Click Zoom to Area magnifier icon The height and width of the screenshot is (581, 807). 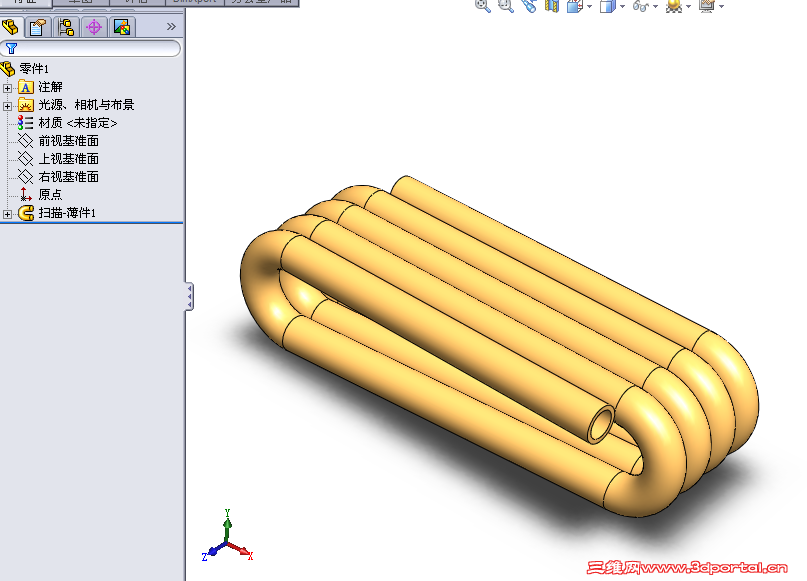pyautogui.click(x=506, y=6)
